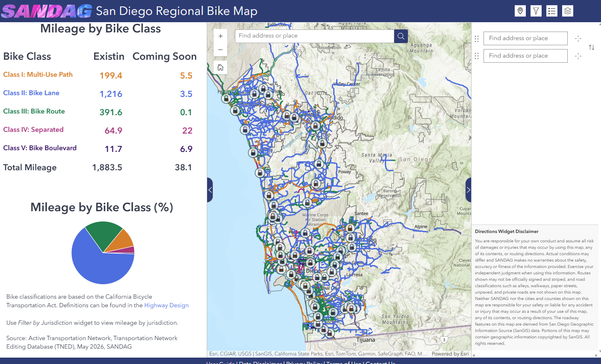This screenshot has width=601, height=364.
Task: Pick second stop location on map crosshair
Action: (578, 56)
